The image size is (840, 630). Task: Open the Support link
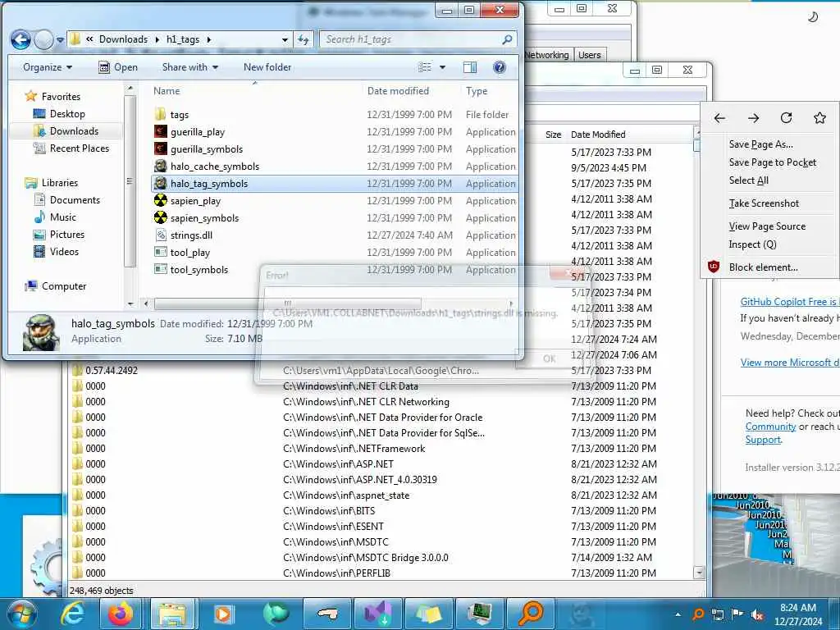click(x=763, y=440)
